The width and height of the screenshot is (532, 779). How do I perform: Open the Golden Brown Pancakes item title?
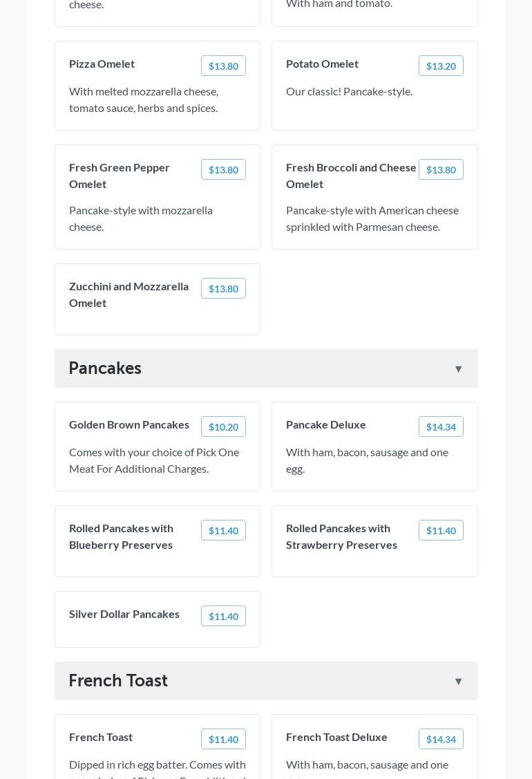pos(129,424)
